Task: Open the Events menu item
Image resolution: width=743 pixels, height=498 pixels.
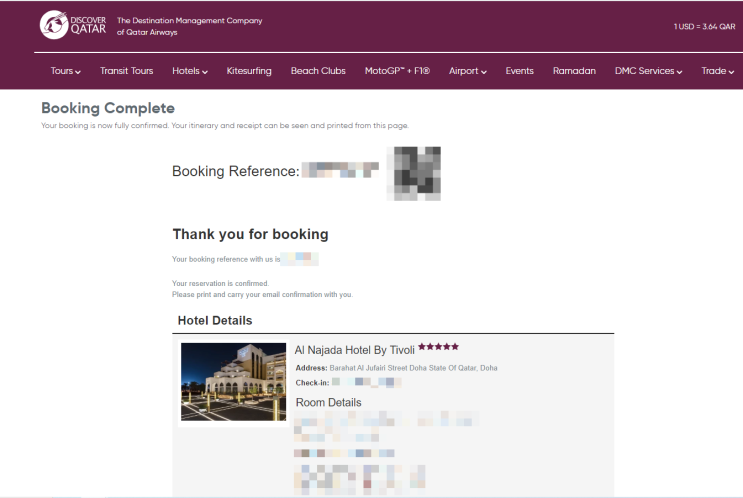Action: coord(519,71)
